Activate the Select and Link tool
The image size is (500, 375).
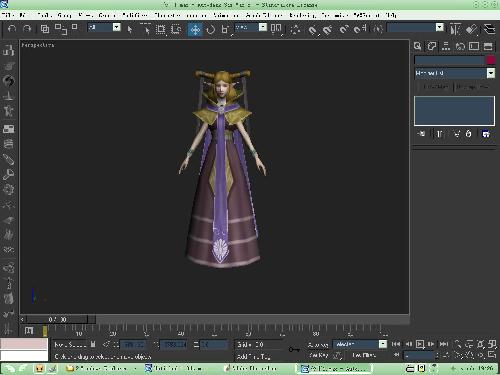tap(45, 29)
